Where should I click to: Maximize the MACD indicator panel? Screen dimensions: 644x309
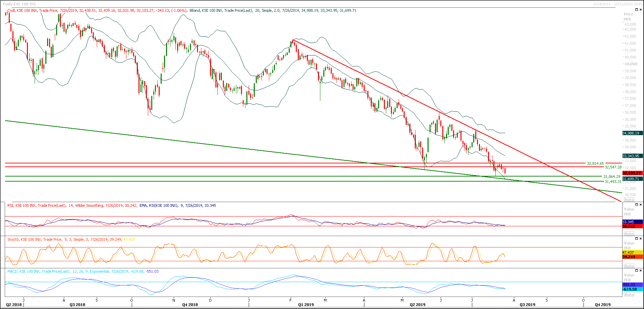pos(636,270)
